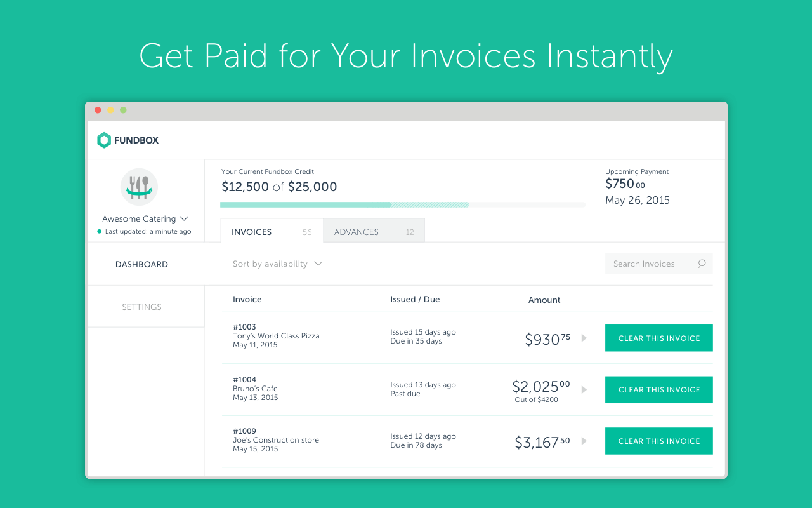812x508 pixels.
Task: Switch to the Advances tab
Action: [x=374, y=231]
